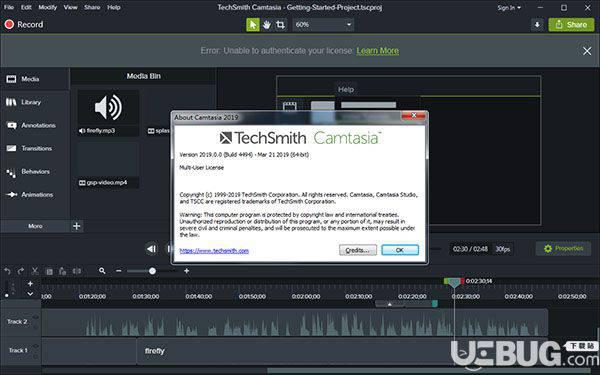The width and height of the screenshot is (600, 375).
Task: Click the 30fps frame rate display
Action: [x=503, y=249]
